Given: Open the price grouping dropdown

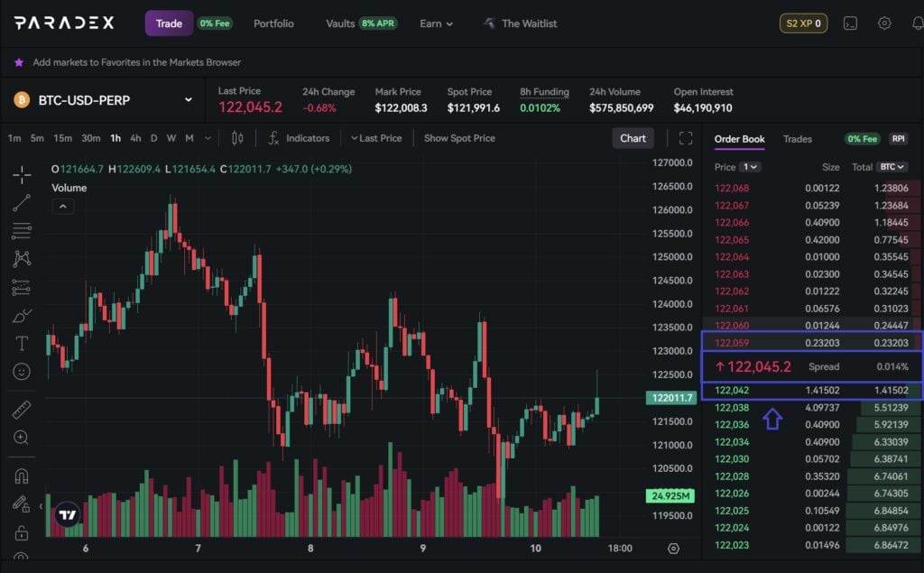Looking at the screenshot, I should [x=750, y=167].
